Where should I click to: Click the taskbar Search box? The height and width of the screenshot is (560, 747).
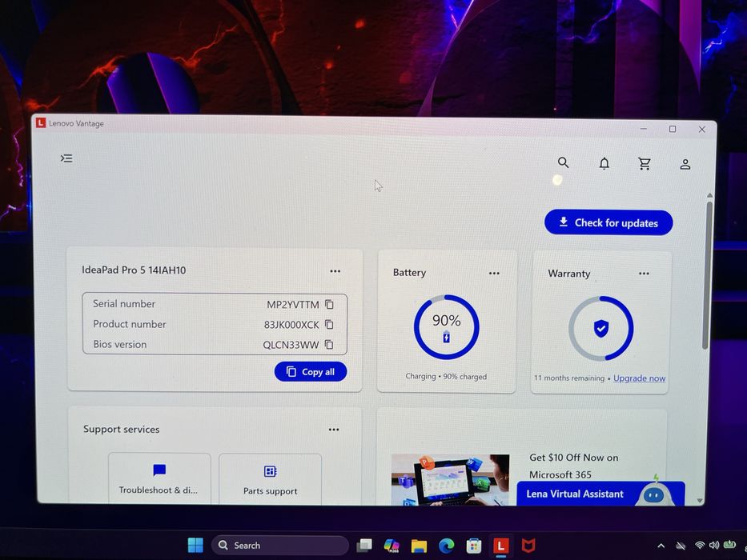[280, 546]
